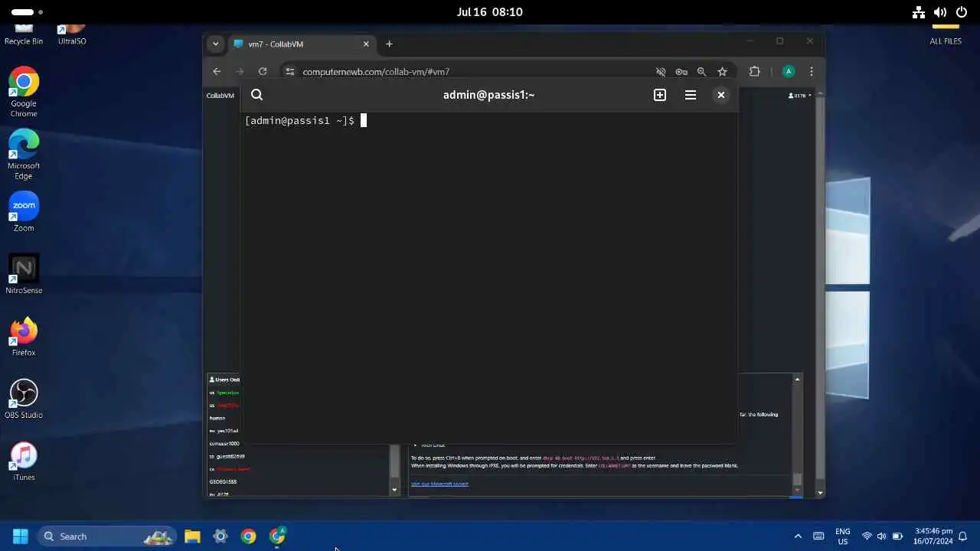Open NitroSense desktop shortcut

(x=24, y=274)
